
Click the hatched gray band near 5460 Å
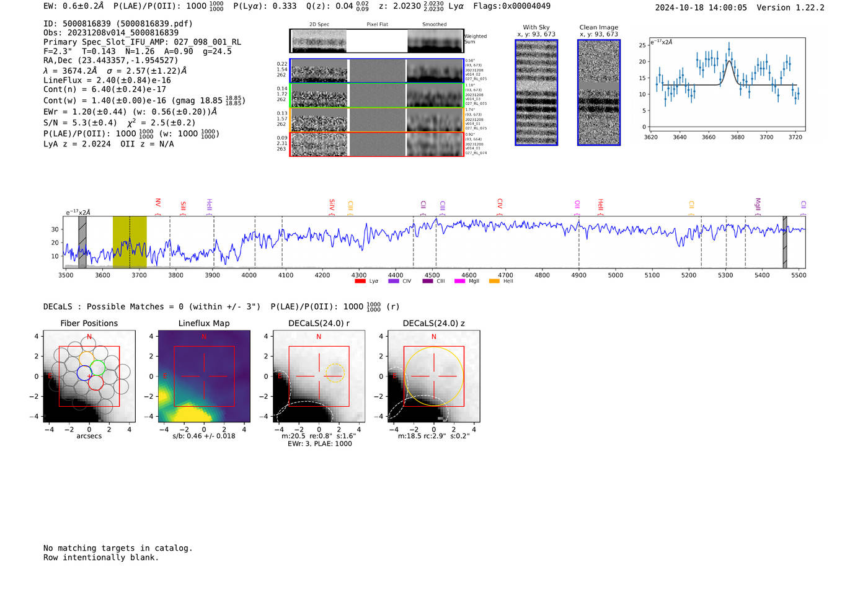[785, 242]
